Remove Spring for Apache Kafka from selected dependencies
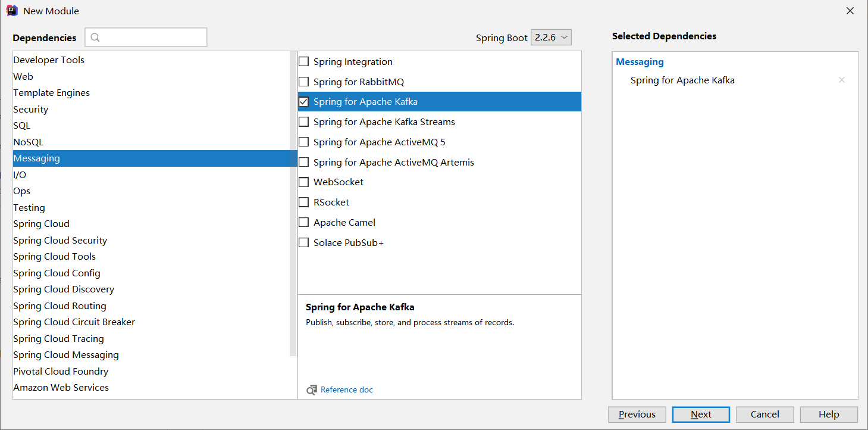This screenshot has height=430, width=868. tap(841, 80)
